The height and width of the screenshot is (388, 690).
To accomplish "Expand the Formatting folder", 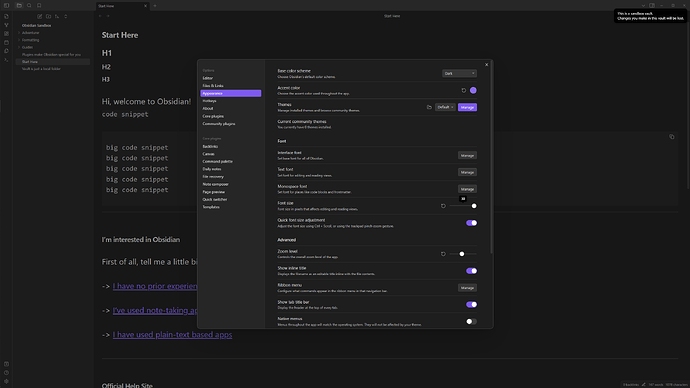I will tap(30, 40).
